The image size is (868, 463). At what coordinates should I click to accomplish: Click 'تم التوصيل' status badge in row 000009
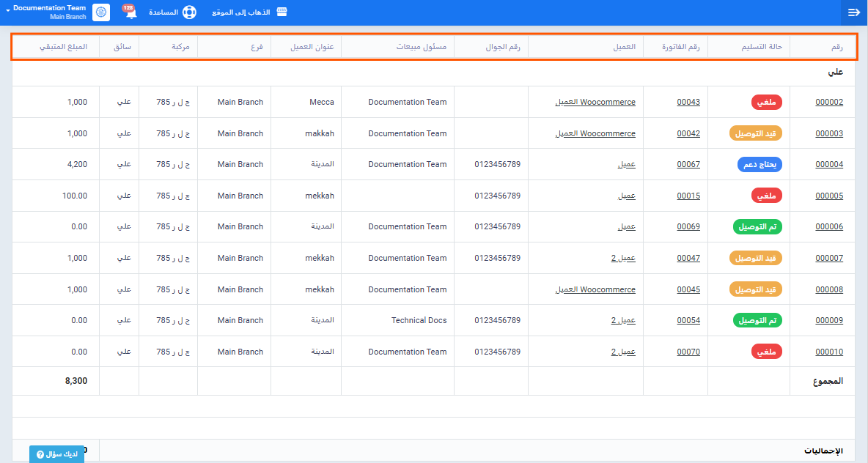point(757,320)
